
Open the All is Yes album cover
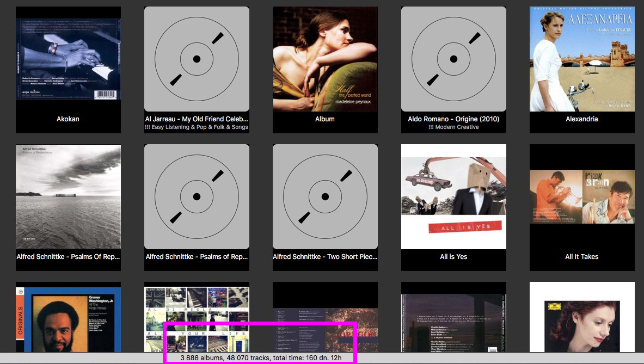[453, 196]
